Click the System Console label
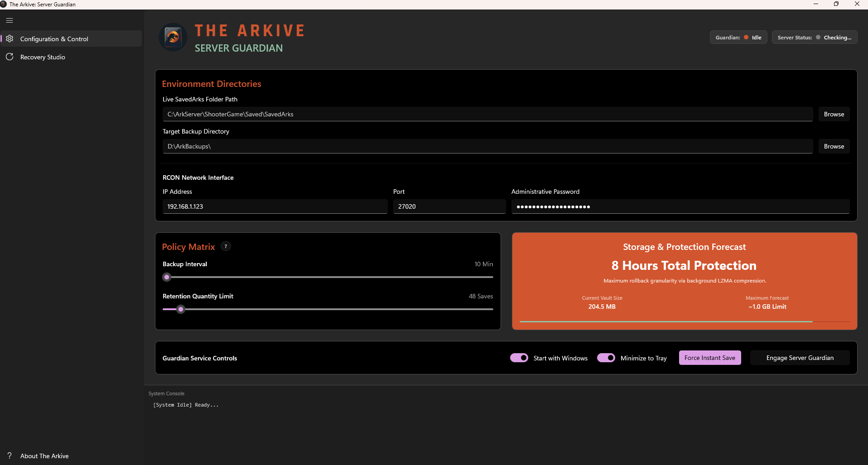 pos(166,393)
